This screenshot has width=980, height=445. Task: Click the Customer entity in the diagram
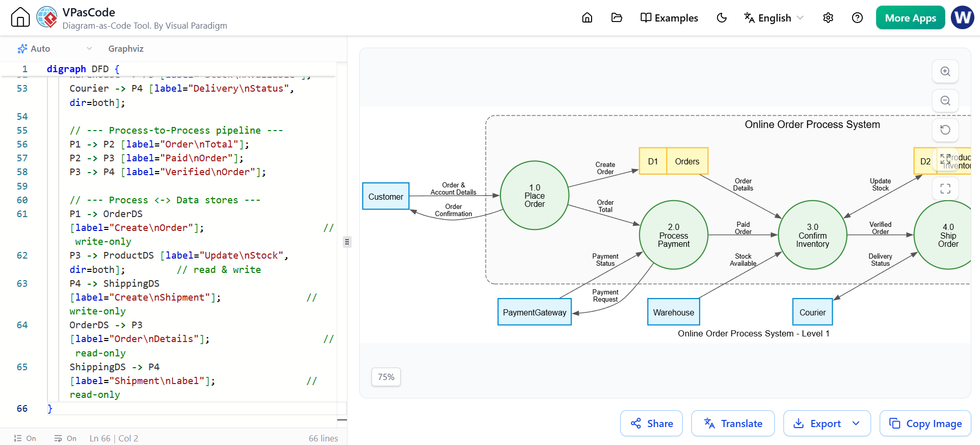pos(386,197)
